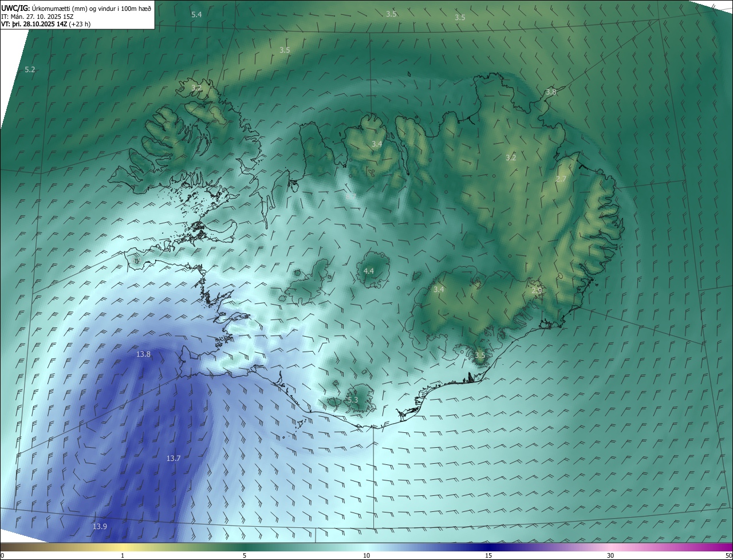Click the 2.7 value label
Image resolution: width=733 pixels, height=560 pixels.
tap(561, 179)
